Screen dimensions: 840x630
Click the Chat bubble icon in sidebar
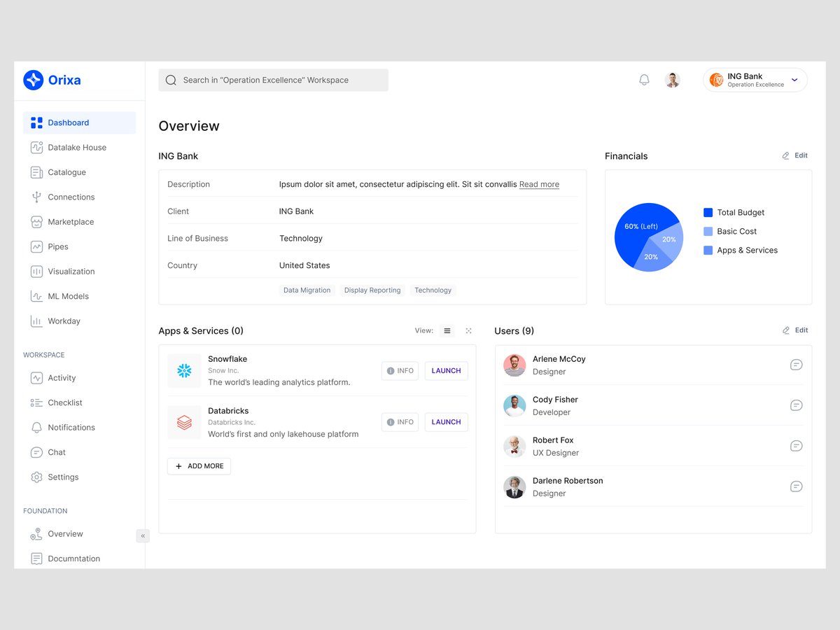[36, 452]
